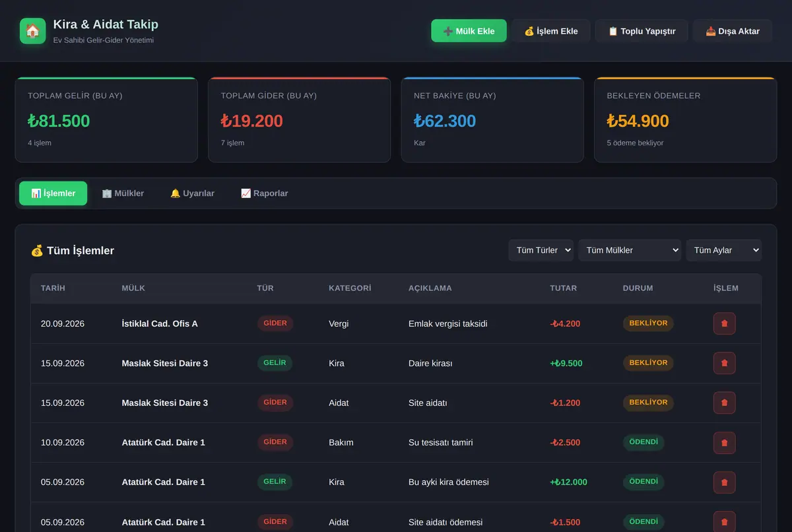Open the Tüm Türler type filter
The width and height of the screenshot is (792, 532).
pyautogui.click(x=541, y=250)
